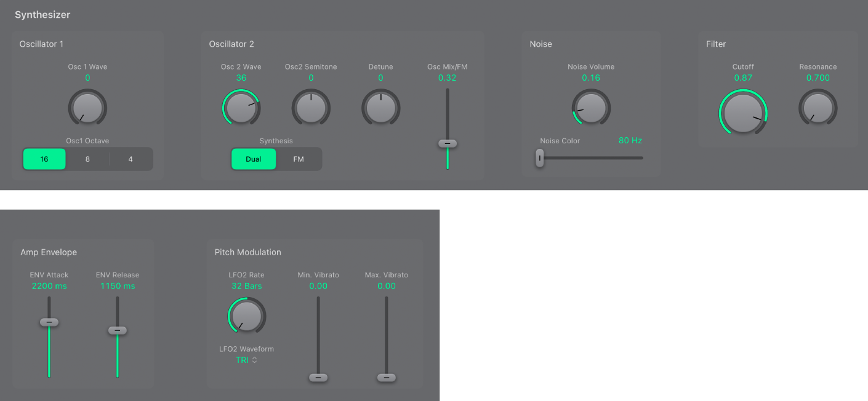
Task: Enable Dual synthesis mode
Action: (254, 159)
